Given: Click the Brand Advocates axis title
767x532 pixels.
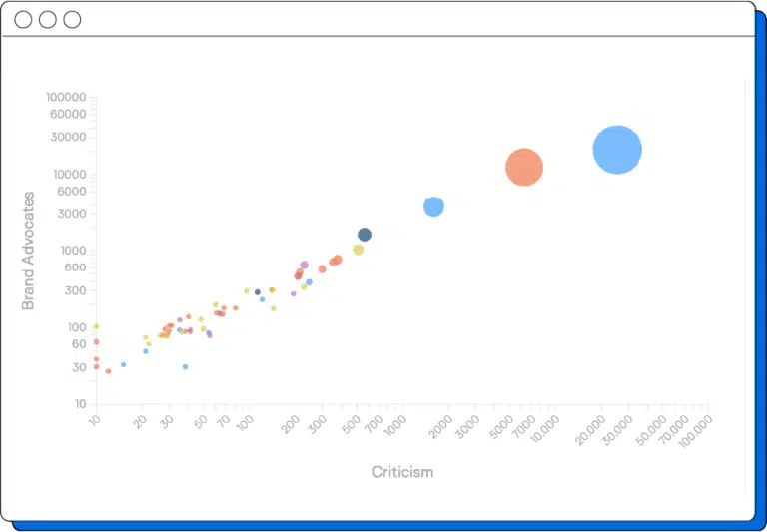Looking at the screenshot, I should [28, 251].
